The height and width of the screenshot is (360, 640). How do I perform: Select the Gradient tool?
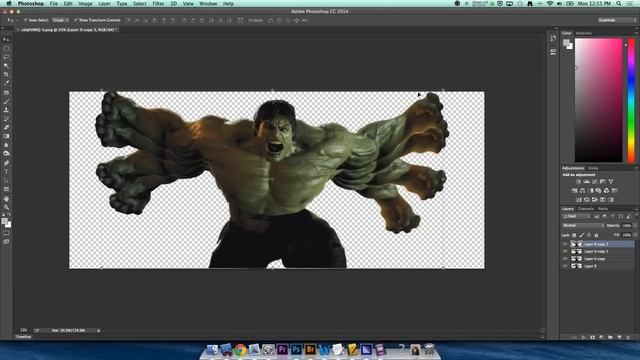pyautogui.click(x=6, y=136)
